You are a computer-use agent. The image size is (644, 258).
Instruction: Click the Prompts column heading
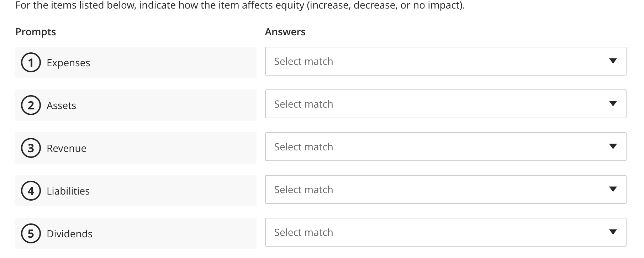[36, 32]
